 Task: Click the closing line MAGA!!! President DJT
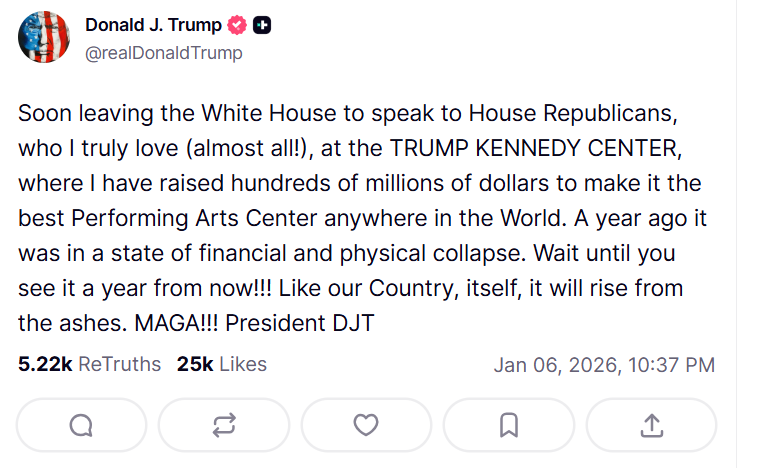click(x=254, y=323)
